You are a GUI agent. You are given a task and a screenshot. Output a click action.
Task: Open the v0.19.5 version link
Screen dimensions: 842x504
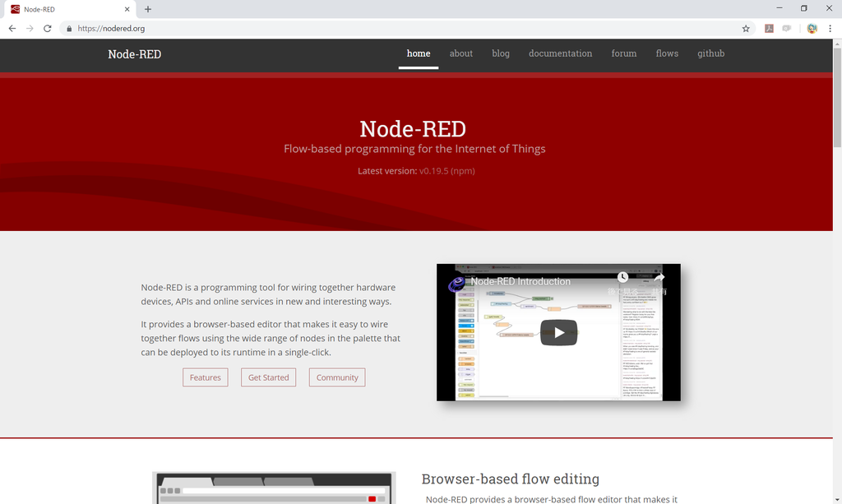pos(433,171)
